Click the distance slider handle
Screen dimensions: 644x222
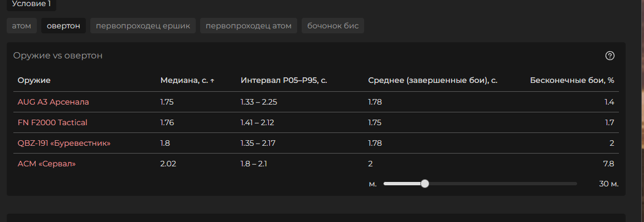(425, 184)
